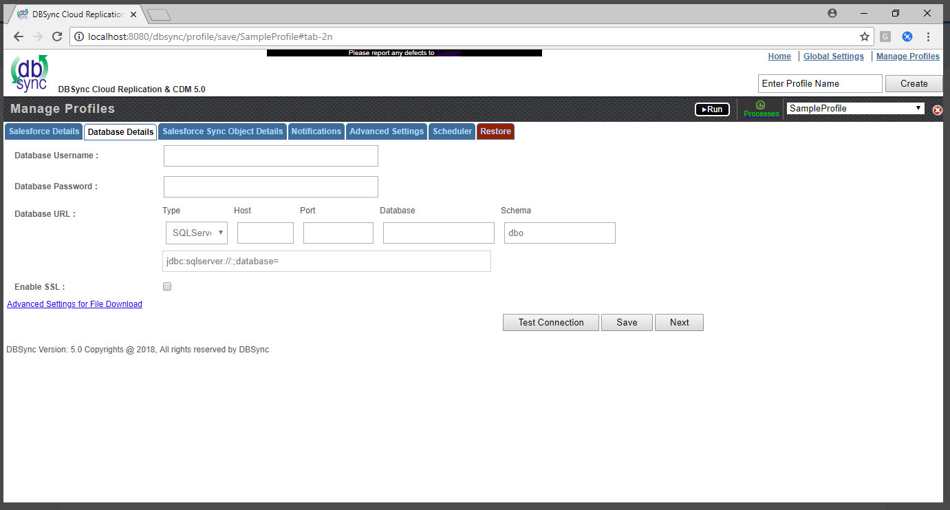The width and height of the screenshot is (950, 510).
Task: Click the browser back arrow
Action: pyautogui.click(x=18, y=36)
